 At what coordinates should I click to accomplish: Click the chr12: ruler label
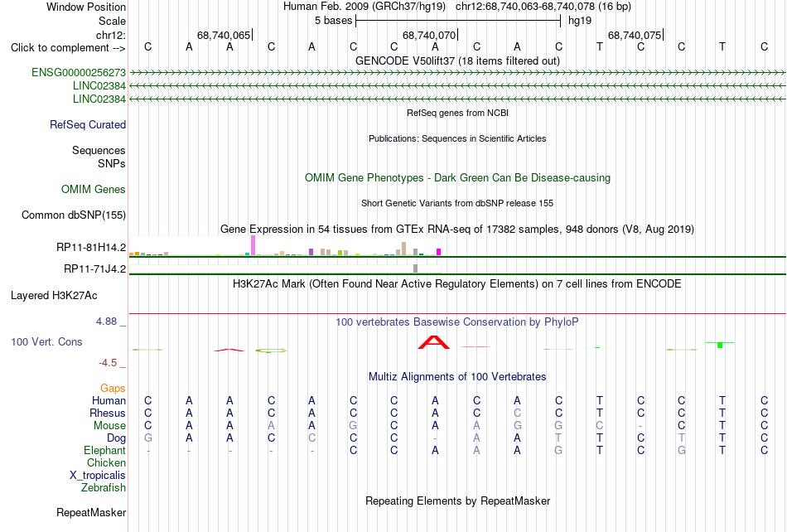[111, 35]
